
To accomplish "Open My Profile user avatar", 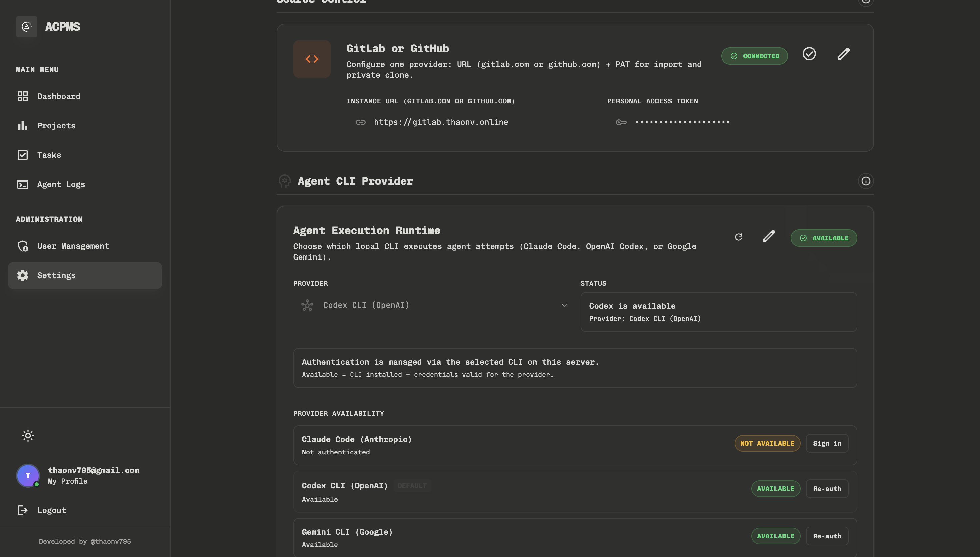I will point(28,475).
